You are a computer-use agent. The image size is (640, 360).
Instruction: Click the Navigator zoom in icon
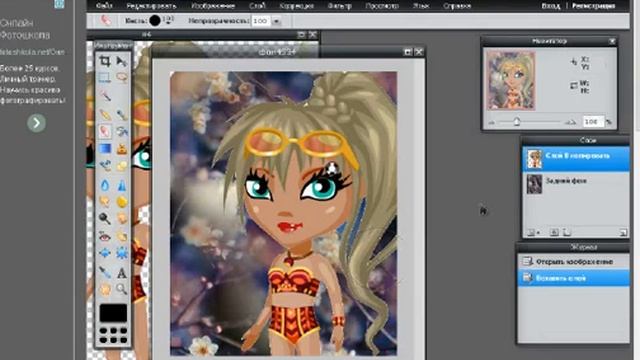click(571, 122)
